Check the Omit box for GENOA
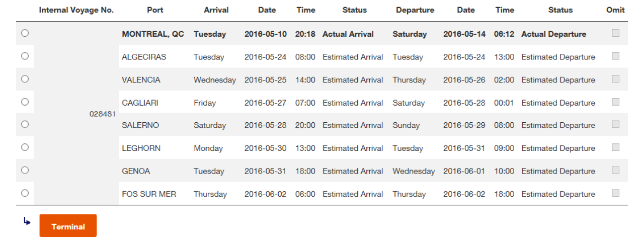Viewport: 644px width, 249px height. pos(615,170)
